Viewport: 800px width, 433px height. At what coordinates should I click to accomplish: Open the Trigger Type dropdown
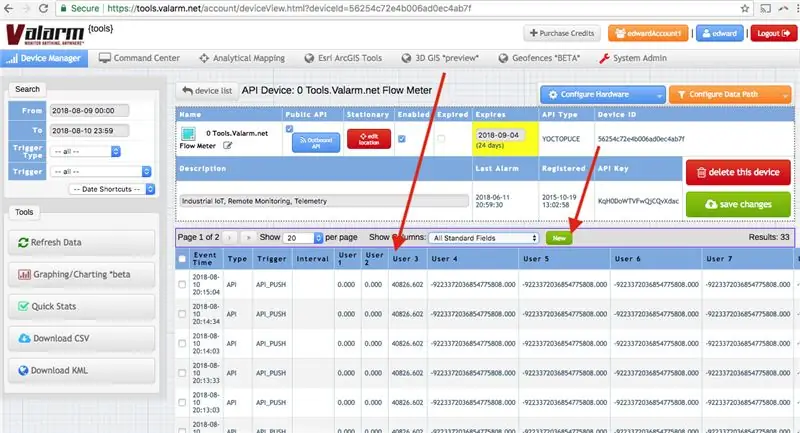(86, 151)
